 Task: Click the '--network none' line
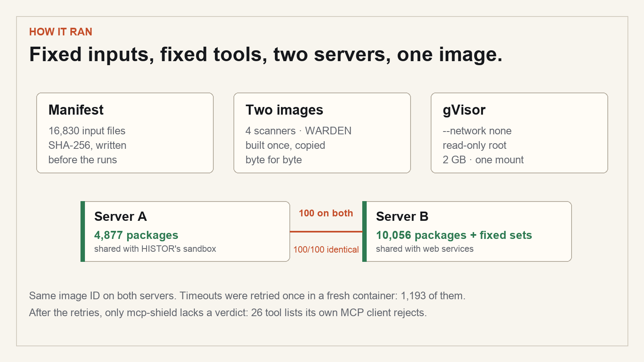[477, 131]
